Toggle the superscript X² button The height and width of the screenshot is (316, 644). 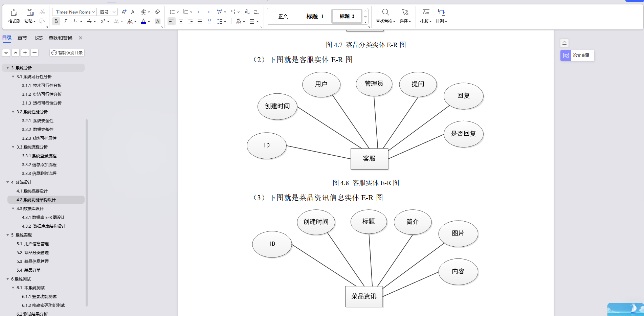pos(103,21)
